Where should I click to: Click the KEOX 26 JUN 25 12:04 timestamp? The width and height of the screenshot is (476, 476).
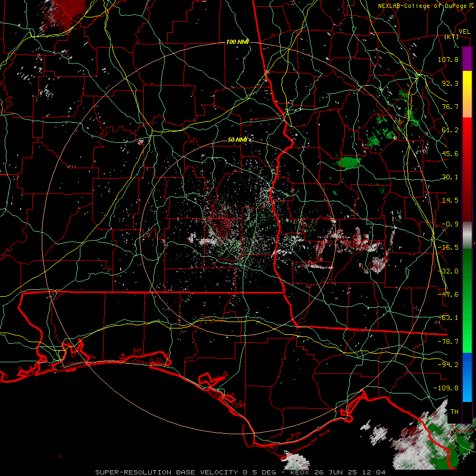coord(338,472)
